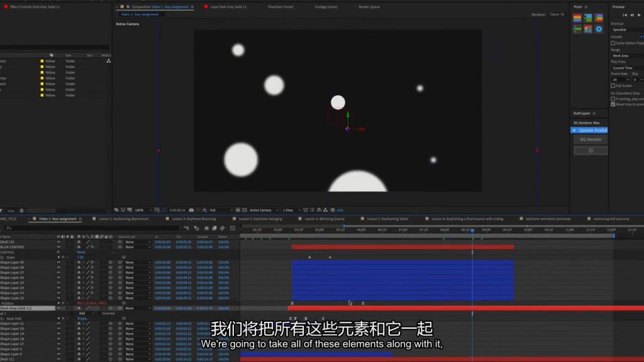Switch to Lesson 2: Keyframe Bouncing tab
The image size is (644, 362).
(x=194, y=219)
